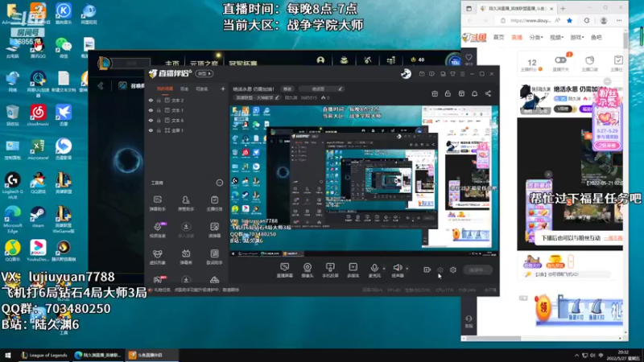The image size is (644, 362).
Task: Open the 弹幕助手 tool in the toolbox
Action: coord(157,204)
